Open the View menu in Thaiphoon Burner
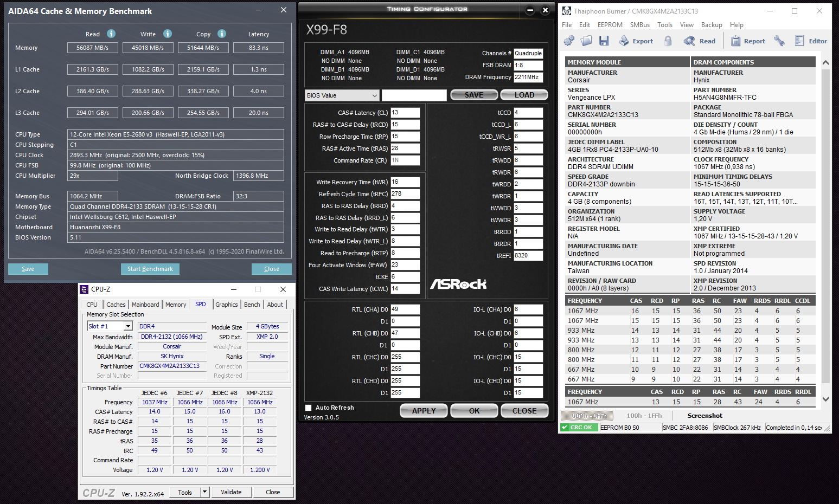 pyautogui.click(x=687, y=25)
